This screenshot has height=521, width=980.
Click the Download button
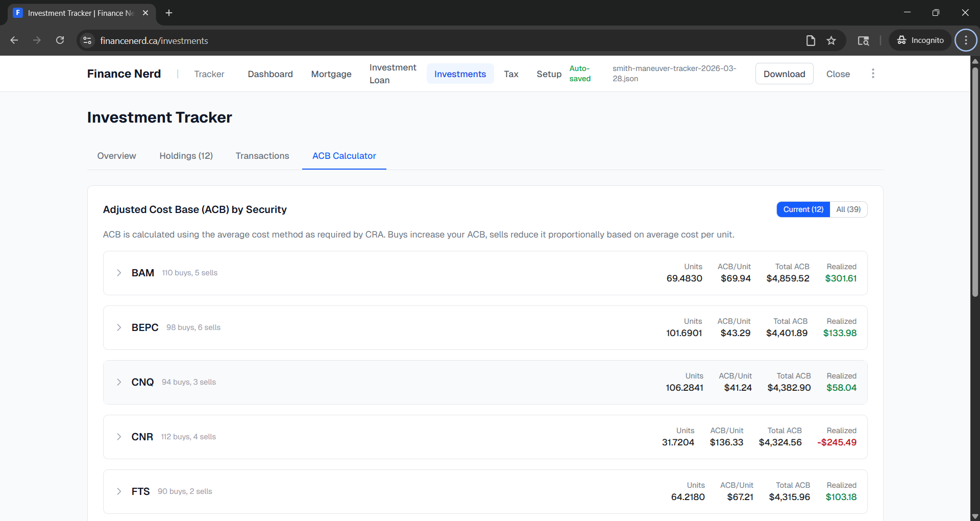[784, 74]
